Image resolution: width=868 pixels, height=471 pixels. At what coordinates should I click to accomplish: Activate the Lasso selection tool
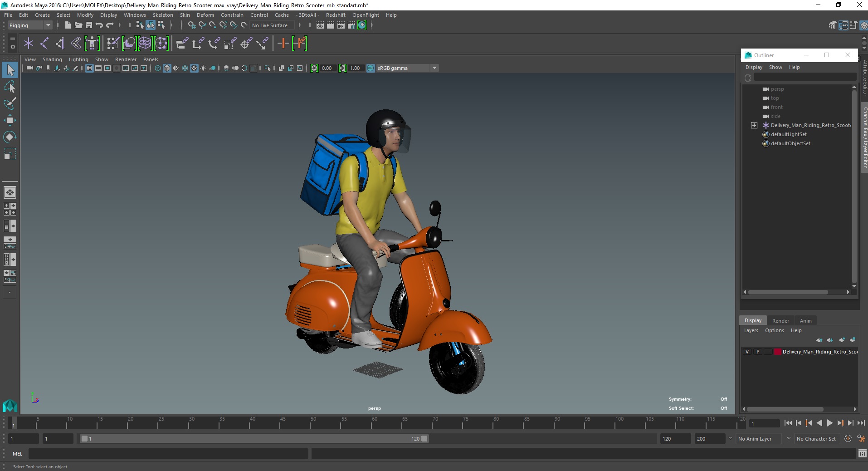tap(10, 86)
